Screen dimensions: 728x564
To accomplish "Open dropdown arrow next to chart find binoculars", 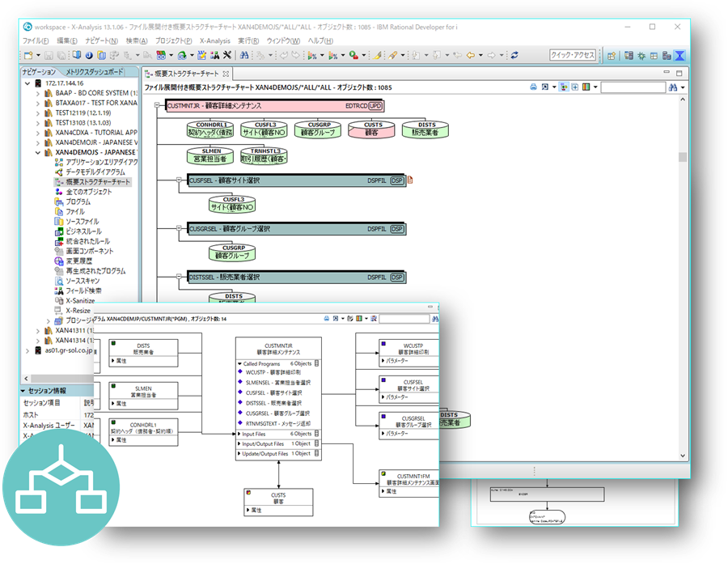I will tap(683, 88).
